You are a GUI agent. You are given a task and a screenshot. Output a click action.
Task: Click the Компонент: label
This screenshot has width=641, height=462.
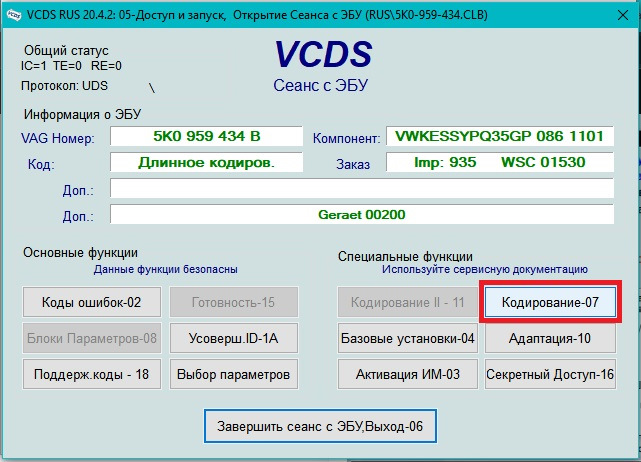(346, 139)
